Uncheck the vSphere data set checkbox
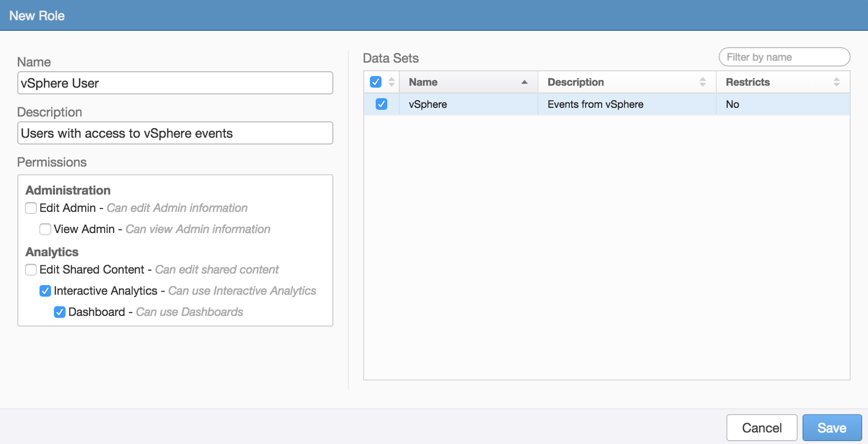Viewport: 868px width, 444px height. (382, 104)
